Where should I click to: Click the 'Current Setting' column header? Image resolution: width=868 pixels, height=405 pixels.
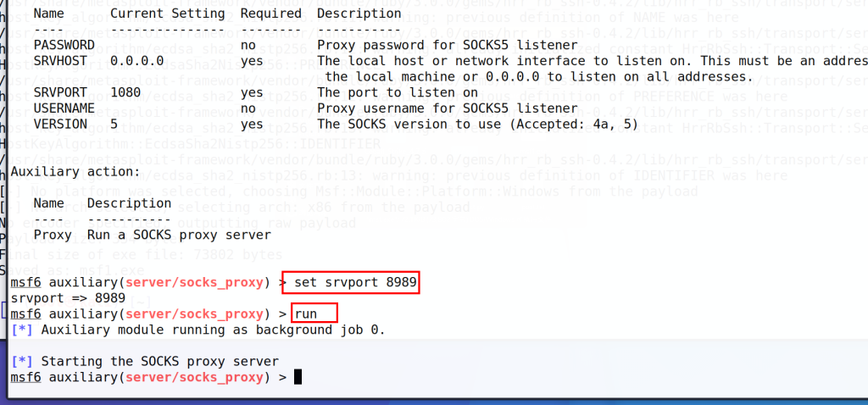pos(168,14)
